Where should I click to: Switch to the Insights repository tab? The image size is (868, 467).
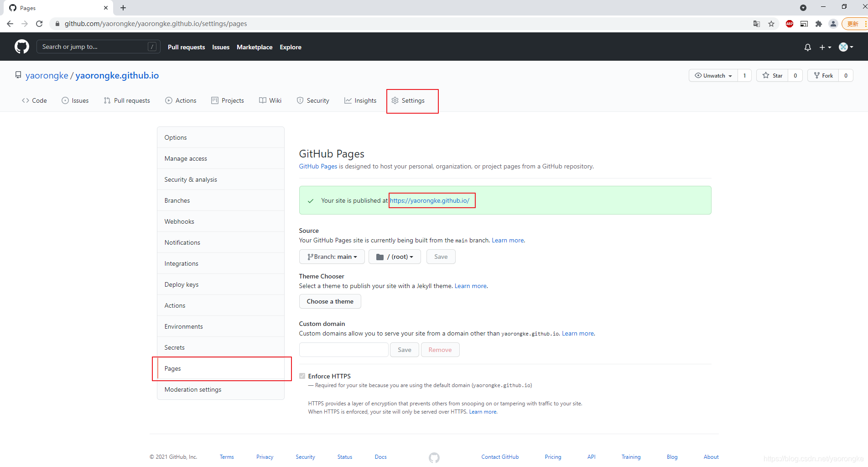coord(360,101)
